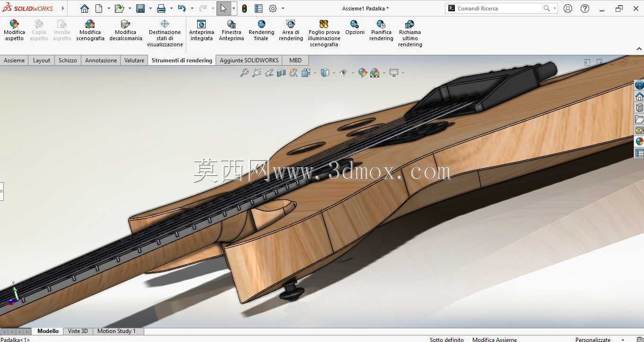Open the Modifica aspetto appearance editor
The width and height of the screenshot is (644, 342).
point(14,30)
